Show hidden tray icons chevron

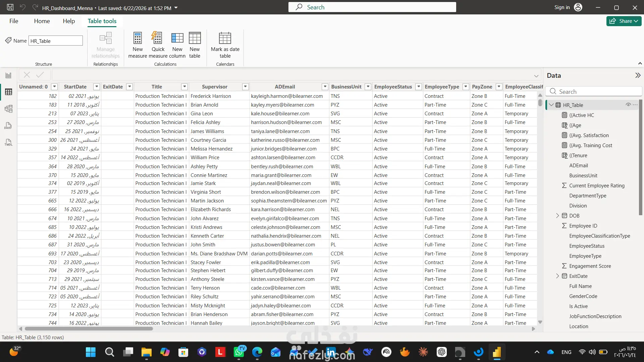(537, 352)
